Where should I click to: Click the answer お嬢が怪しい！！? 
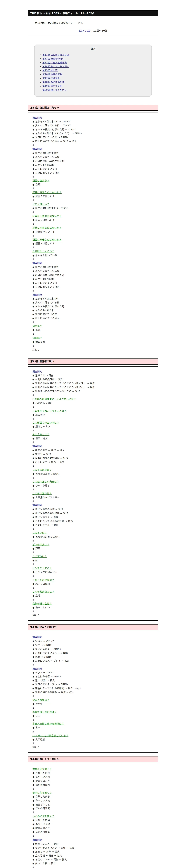click(45, 232)
